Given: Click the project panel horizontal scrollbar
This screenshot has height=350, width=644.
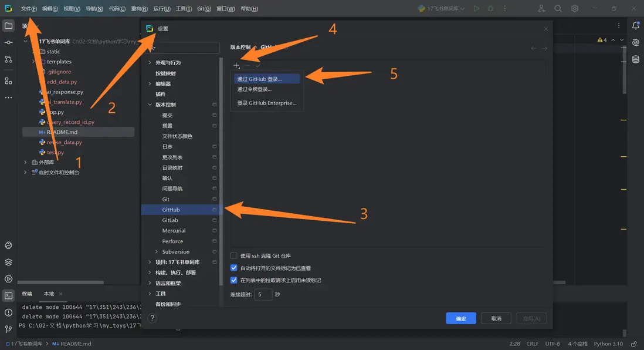Looking at the screenshot, I should [61, 282].
